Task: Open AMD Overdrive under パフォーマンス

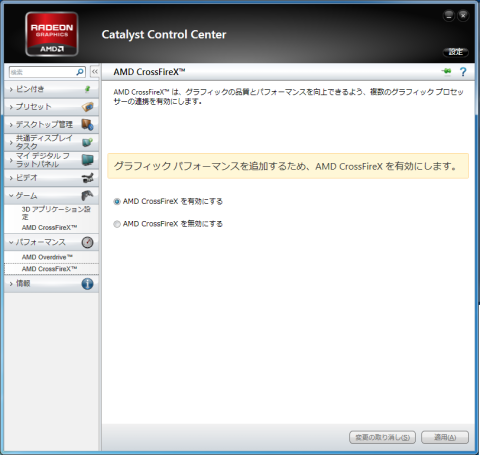Action: (x=47, y=257)
